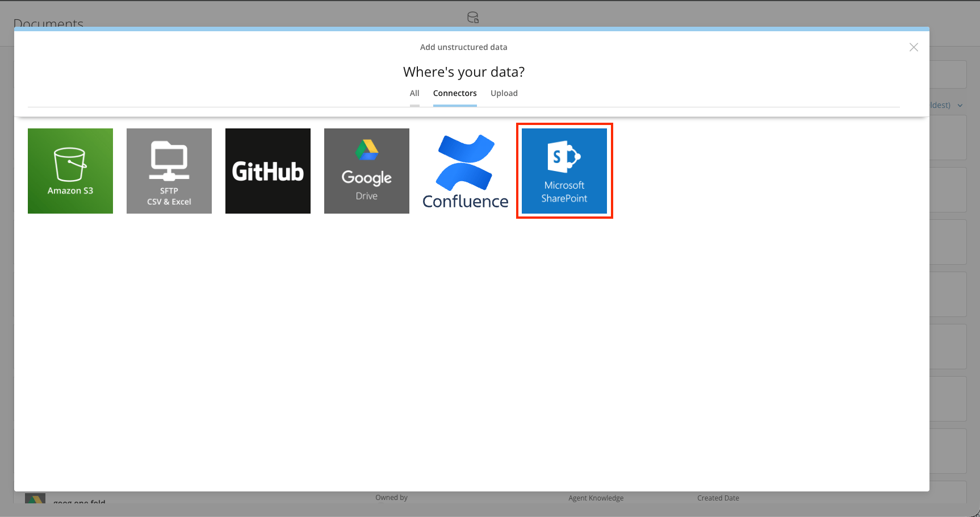
Task: Select the Amazon S3 connector tile
Action: point(70,171)
